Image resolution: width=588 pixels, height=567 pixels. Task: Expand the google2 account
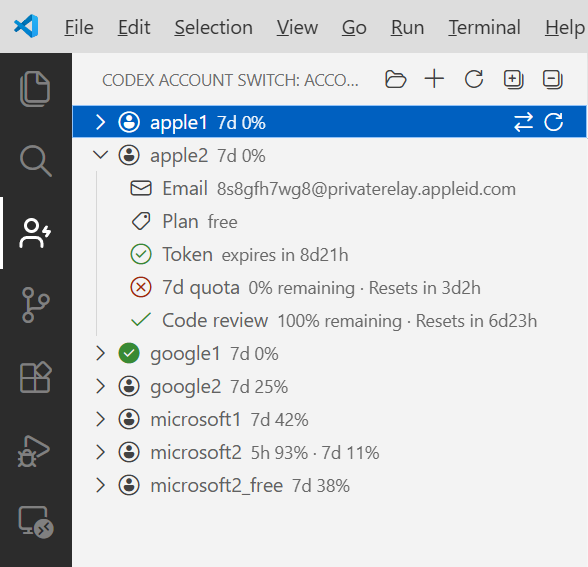click(x=100, y=386)
